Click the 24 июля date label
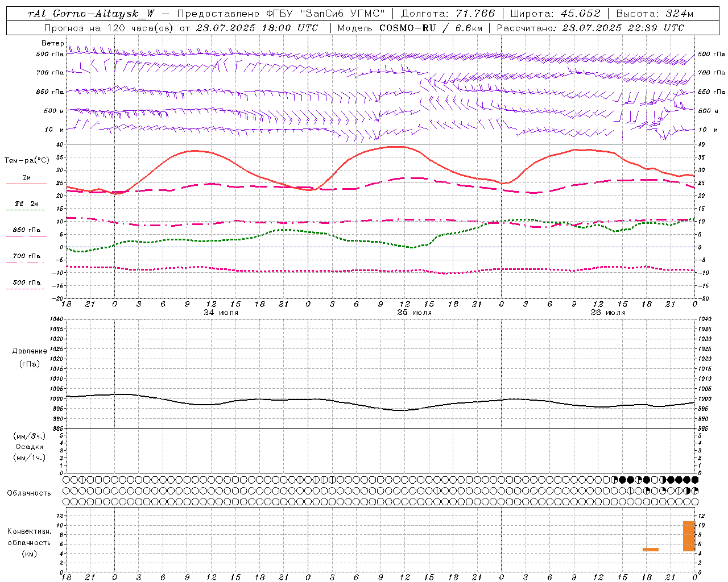728x582 pixels. 221,313
